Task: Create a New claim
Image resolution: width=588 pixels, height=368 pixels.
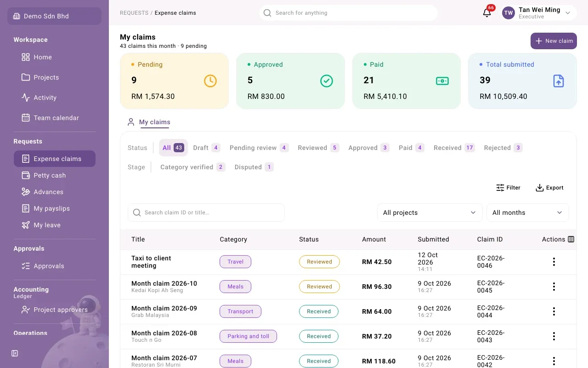Action: (x=554, y=41)
